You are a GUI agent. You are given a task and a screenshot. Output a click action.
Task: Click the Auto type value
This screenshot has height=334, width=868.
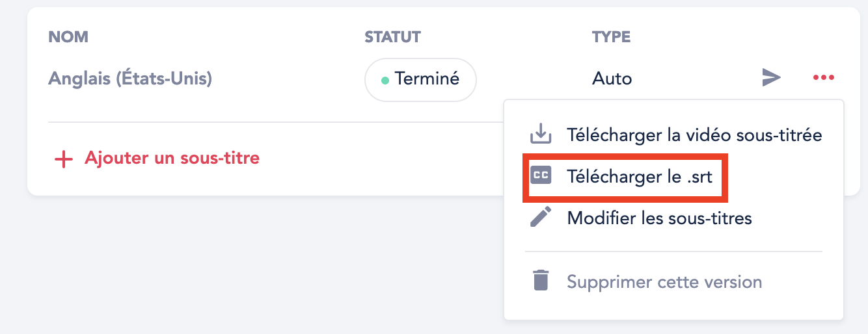612,79
